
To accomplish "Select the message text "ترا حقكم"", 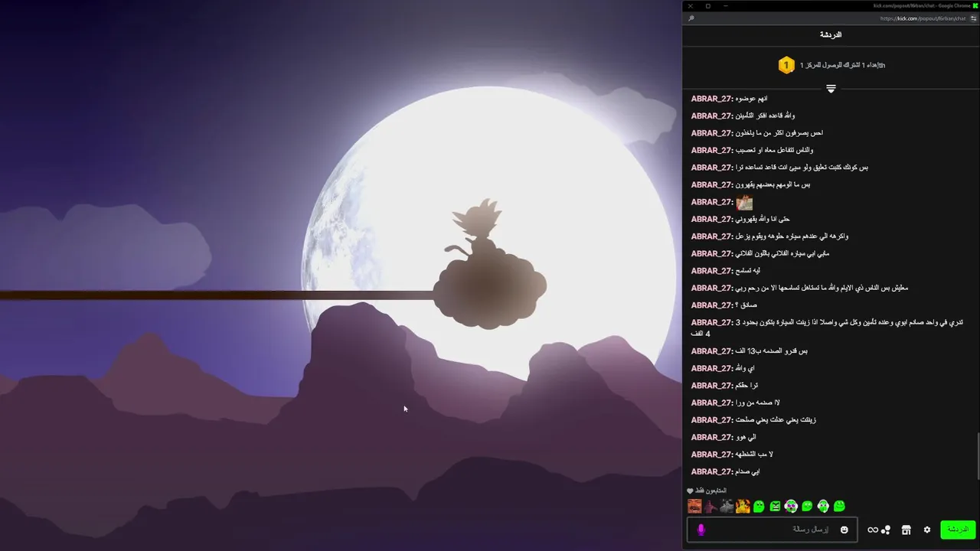I will pyautogui.click(x=746, y=386).
